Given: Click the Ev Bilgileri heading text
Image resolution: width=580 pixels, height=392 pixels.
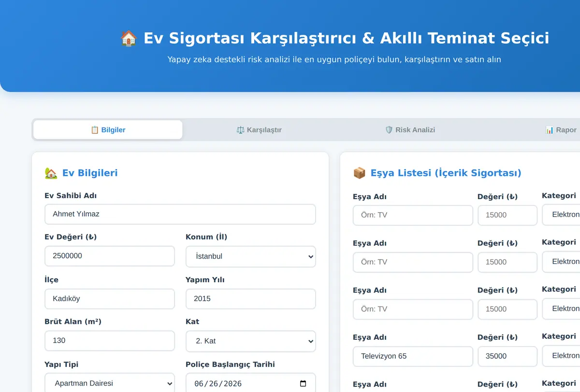Looking at the screenshot, I should pyautogui.click(x=90, y=173).
